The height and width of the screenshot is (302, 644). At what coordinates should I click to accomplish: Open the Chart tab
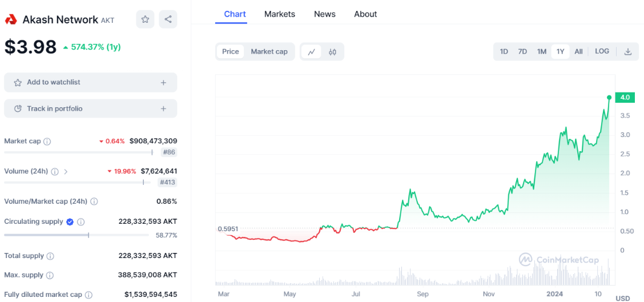235,14
